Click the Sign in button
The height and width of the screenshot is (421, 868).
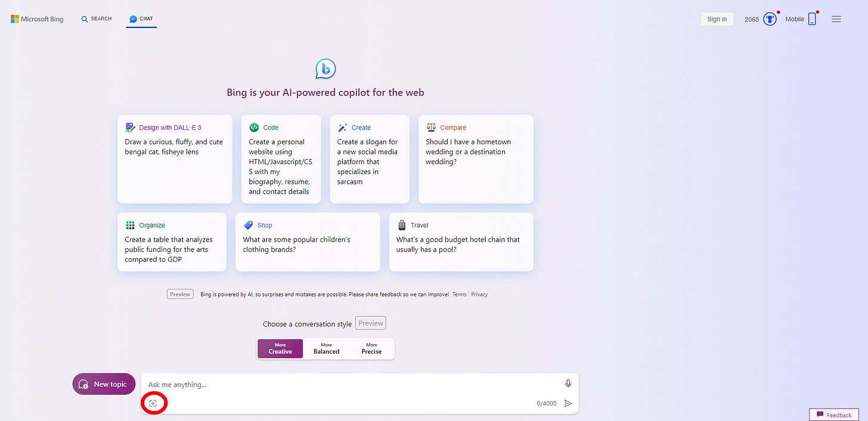click(717, 19)
